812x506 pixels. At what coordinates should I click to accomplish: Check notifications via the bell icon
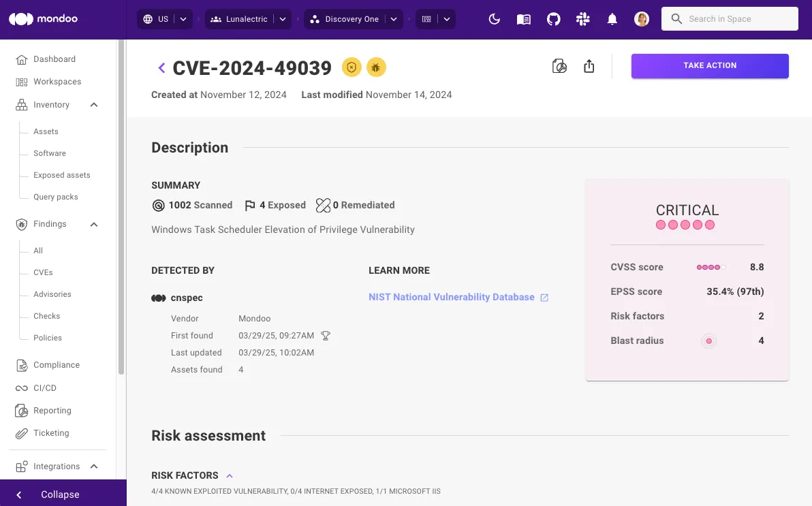click(x=612, y=18)
